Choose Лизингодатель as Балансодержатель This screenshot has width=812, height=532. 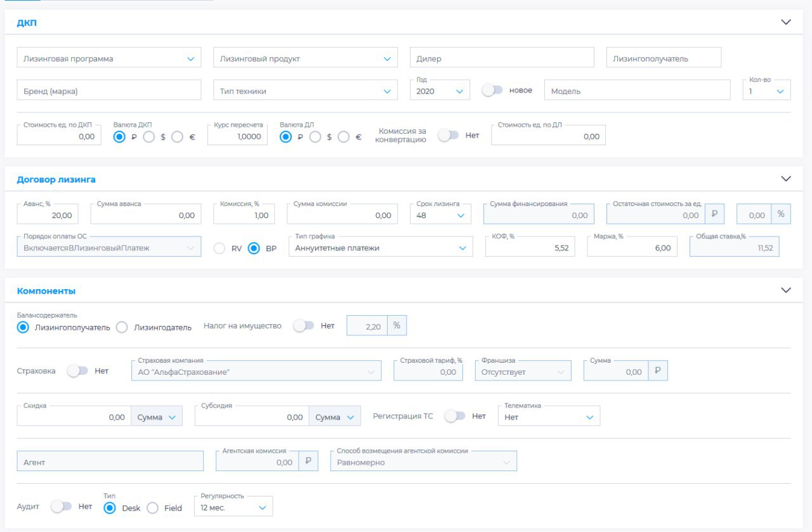click(x=122, y=327)
